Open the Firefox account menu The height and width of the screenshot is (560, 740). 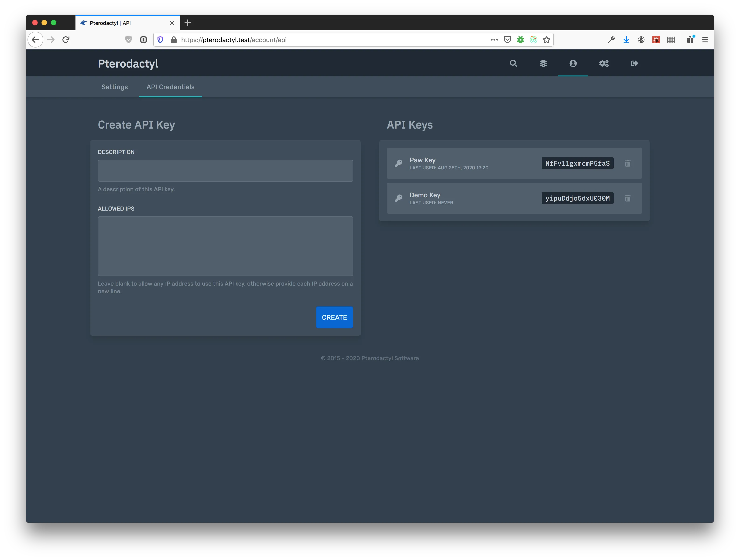point(641,39)
